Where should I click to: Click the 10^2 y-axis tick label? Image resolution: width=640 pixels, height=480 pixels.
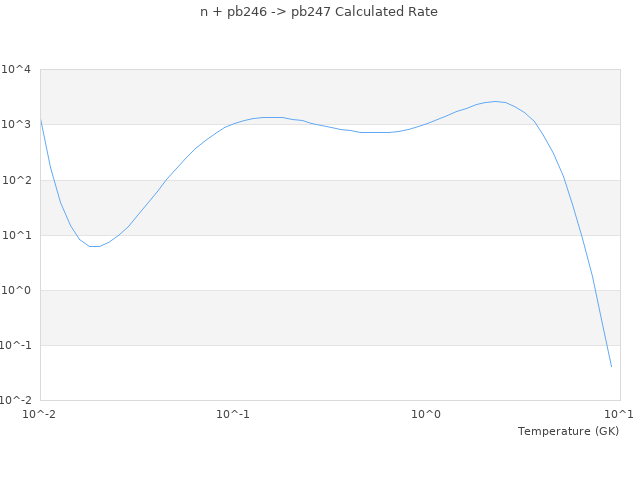click(16, 180)
